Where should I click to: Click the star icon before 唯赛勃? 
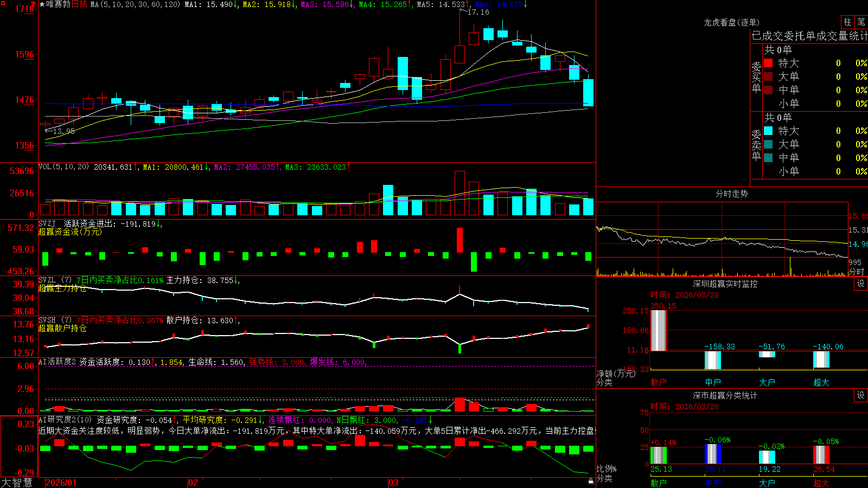pyautogui.click(x=42, y=4)
